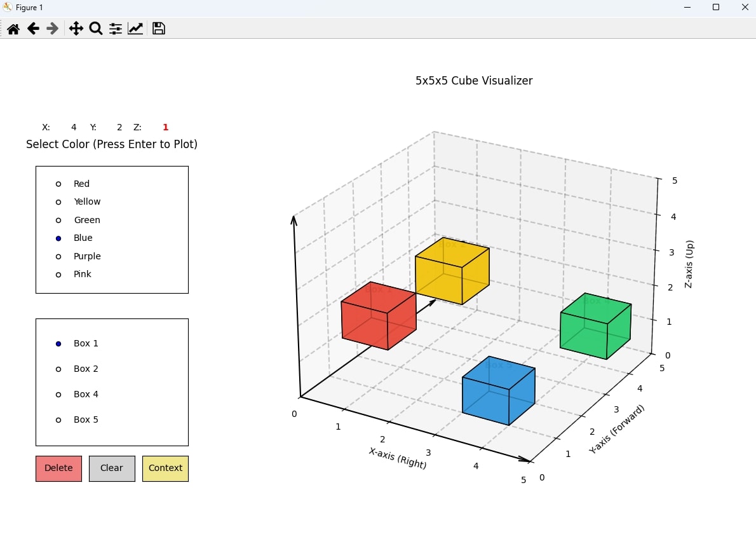
Task: Click the red Z coordinate value 1
Action: 165,127
